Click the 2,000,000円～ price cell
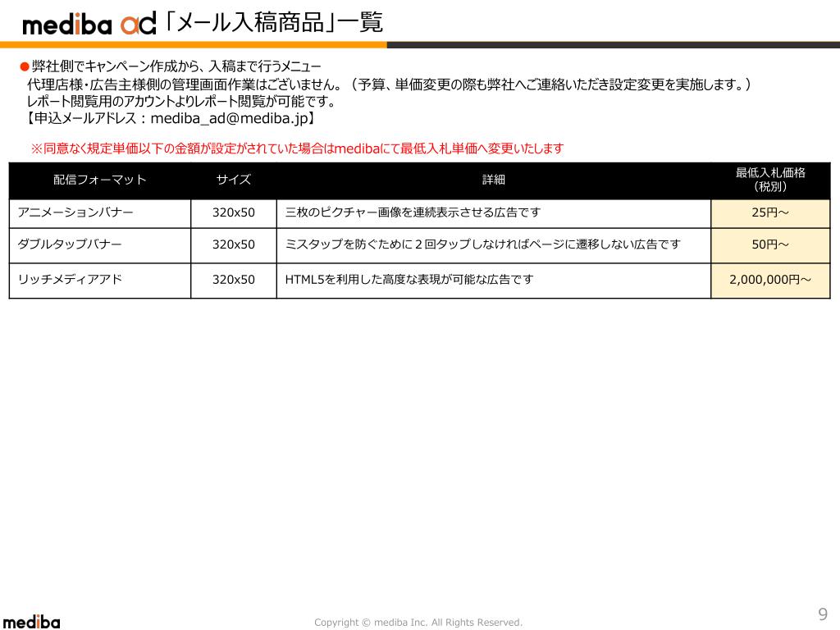Image resolution: width=840 pixels, height=630 pixels. click(770, 281)
